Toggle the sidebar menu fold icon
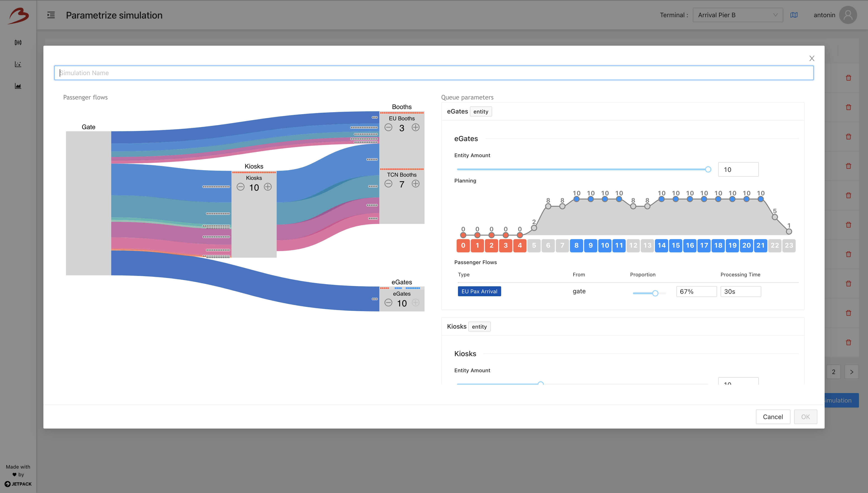 (x=51, y=15)
